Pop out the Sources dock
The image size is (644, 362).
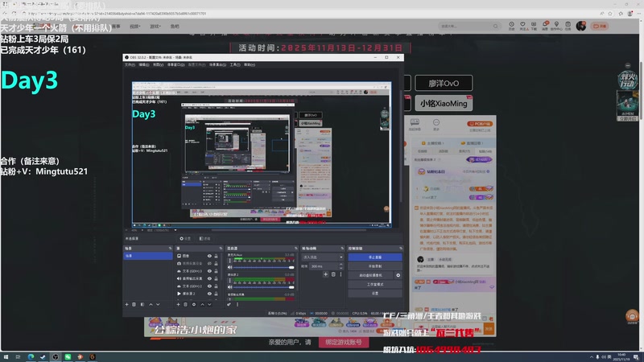coord(221,249)
